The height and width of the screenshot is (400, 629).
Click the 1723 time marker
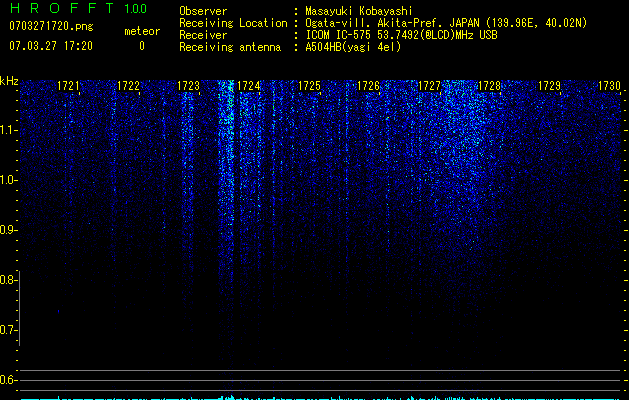click(189, 85)
